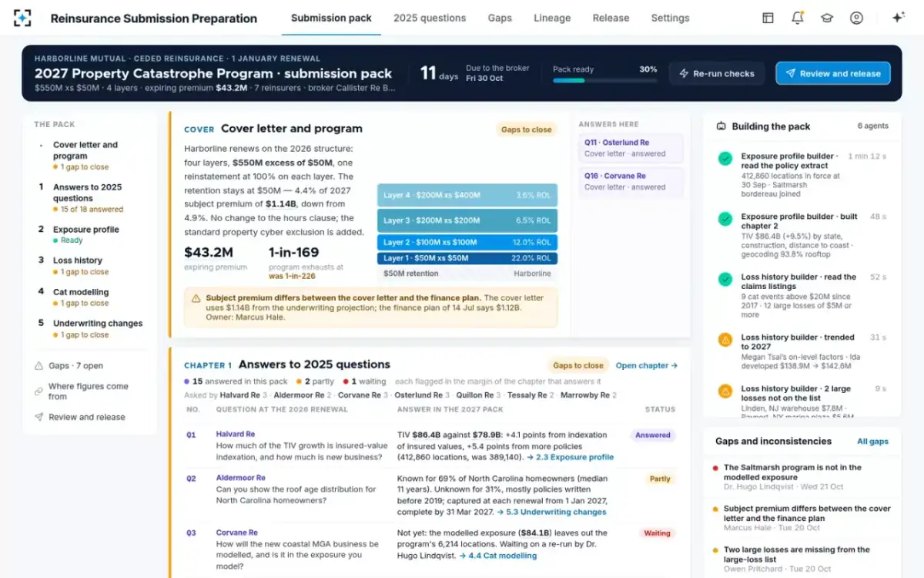This screenshot has width=924, height=578.
Task: Click the Pack ready progress bar
Action: 605,80
